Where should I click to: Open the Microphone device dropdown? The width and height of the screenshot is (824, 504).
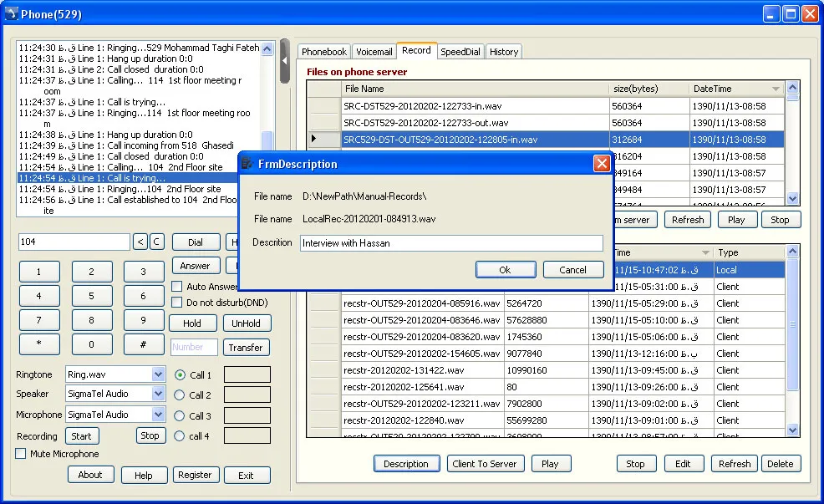pyautogui.click(x=158, y=414)
